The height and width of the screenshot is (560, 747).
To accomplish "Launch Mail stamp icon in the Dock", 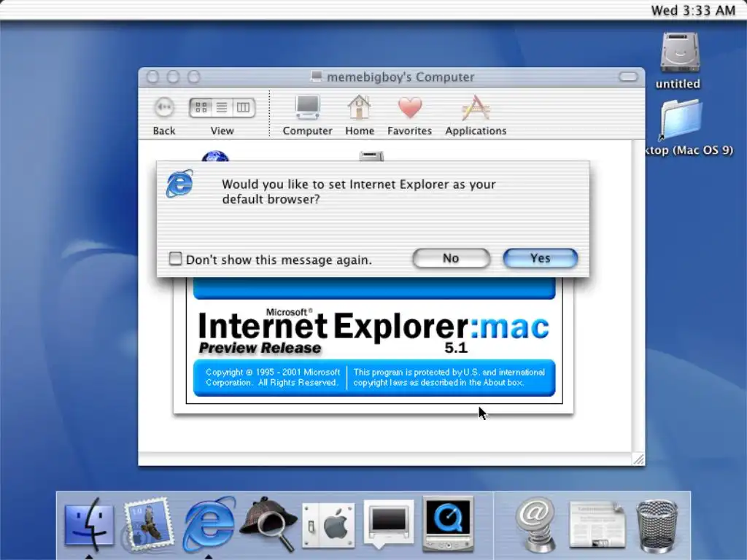I will click(x=147, y=525).
